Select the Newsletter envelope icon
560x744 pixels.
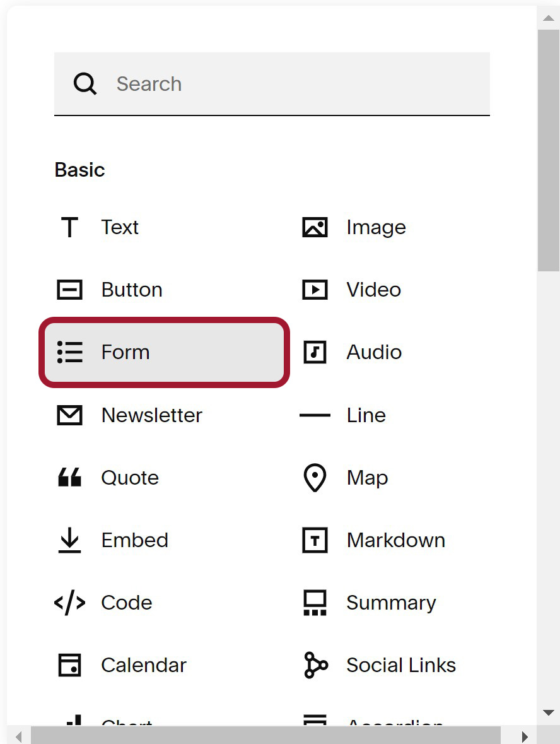pyautogui.click(x=70, y=415)
